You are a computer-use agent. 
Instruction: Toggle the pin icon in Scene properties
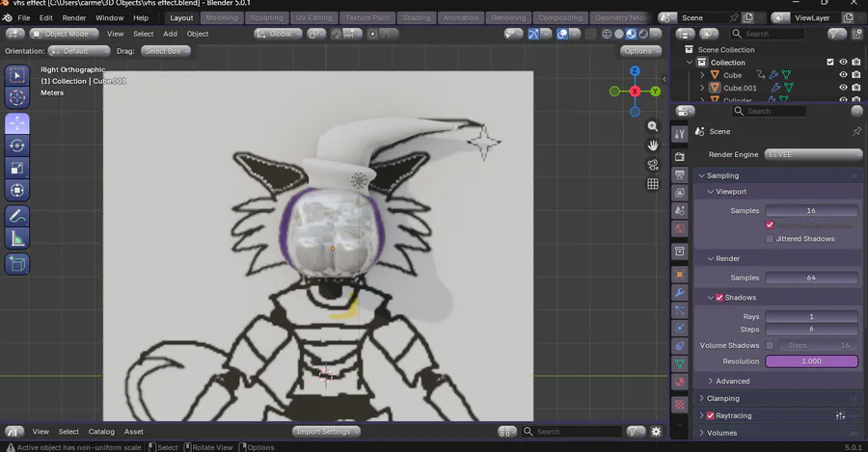click(x=856, y=132)
